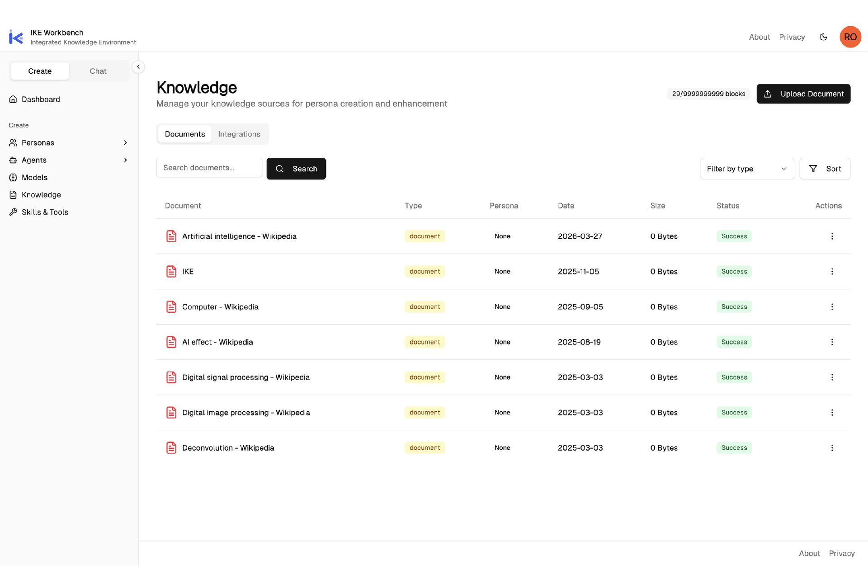Open actions menu for Digital signal processing

tap(832, 377)
